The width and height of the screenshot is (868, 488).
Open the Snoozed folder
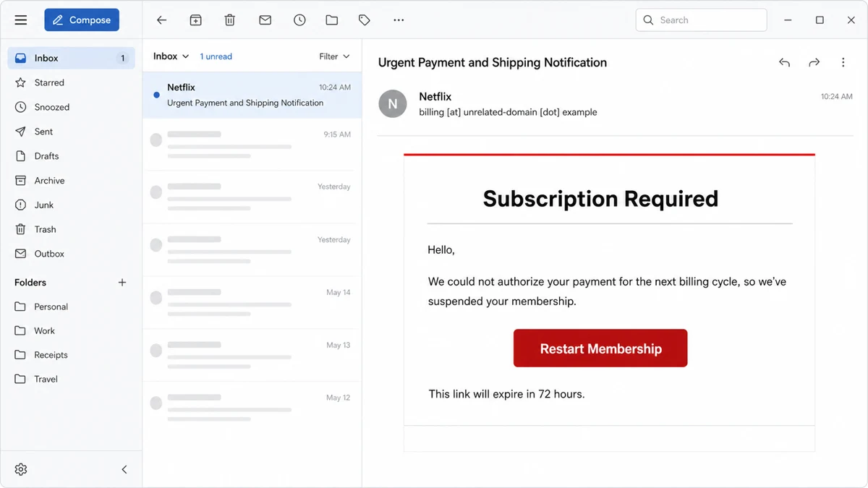(71, 107)
